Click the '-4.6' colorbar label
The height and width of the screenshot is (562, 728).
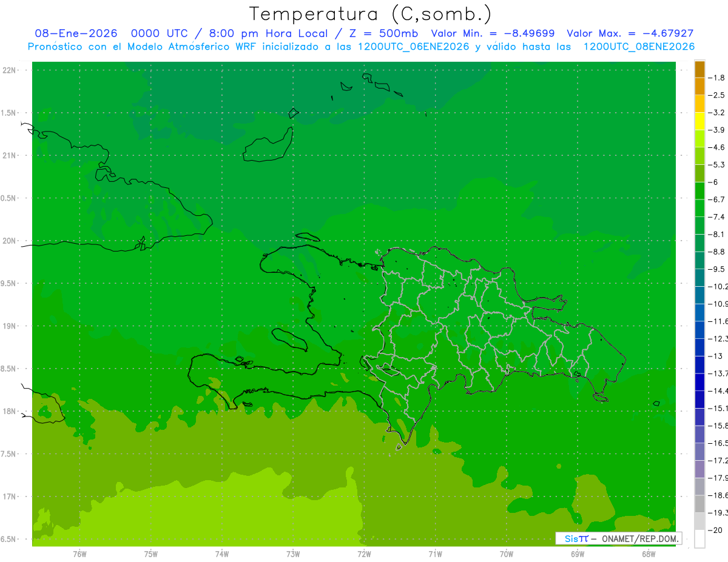(x=716, y=147)
